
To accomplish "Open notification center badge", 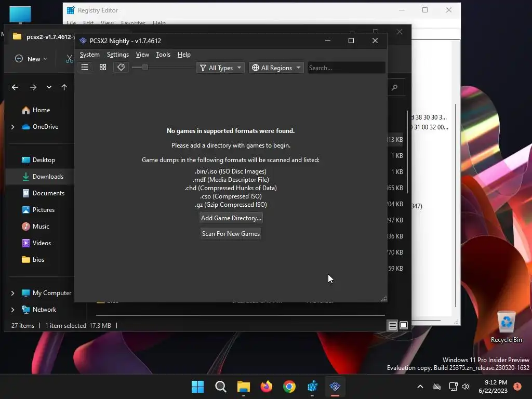I will [x=517, y=386].
